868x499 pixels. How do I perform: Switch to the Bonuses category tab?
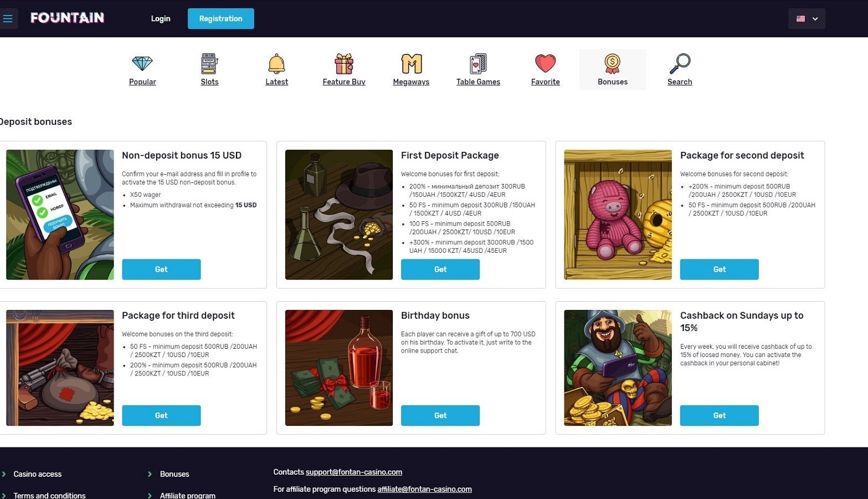[x=613, y=70]
